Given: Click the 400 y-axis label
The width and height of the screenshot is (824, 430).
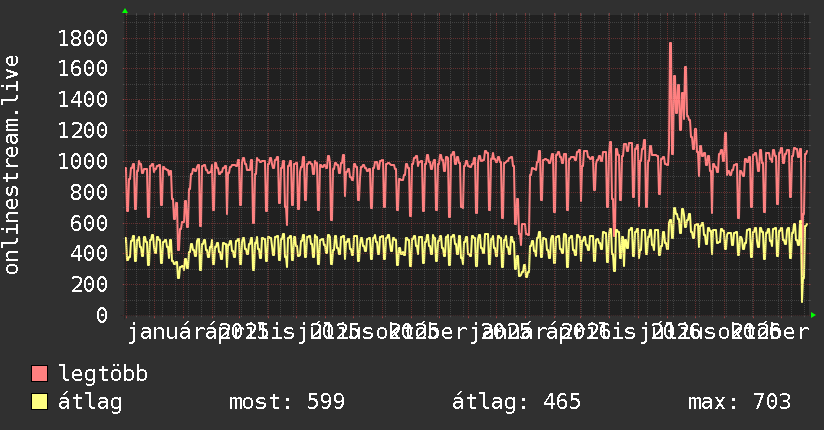Looking at the screenshot, I should click(x=89, y=254).
